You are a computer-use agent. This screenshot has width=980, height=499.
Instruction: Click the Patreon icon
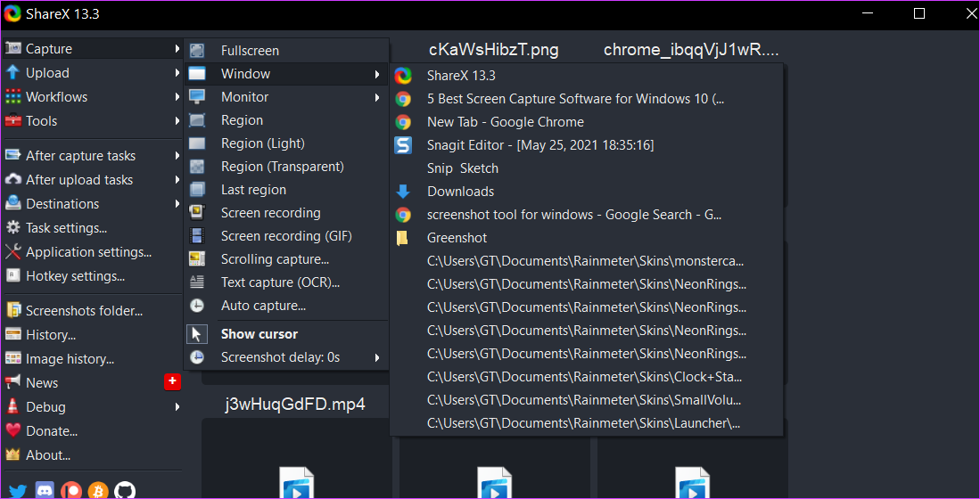click(72, 491)
